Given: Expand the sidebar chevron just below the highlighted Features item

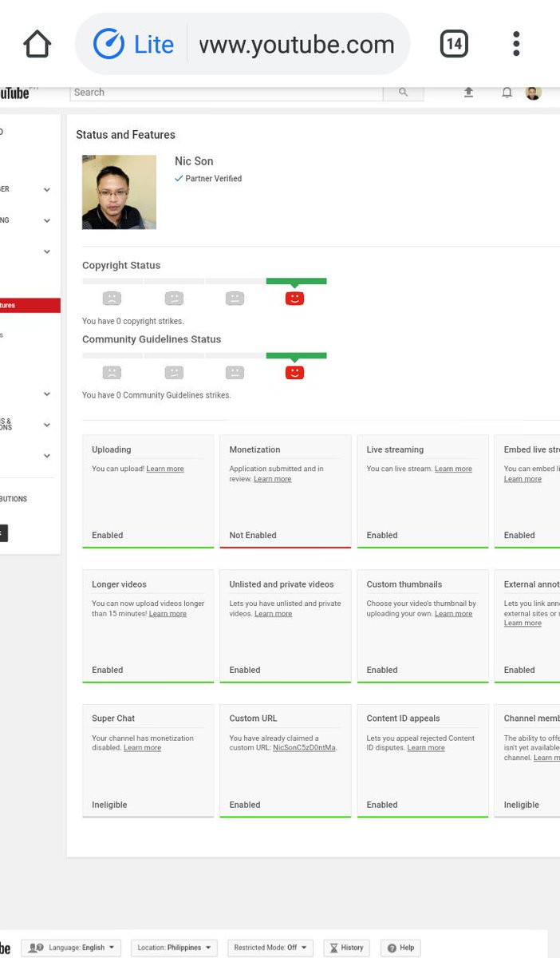Looking at the screenshot, I should pyautogui.click(x=46, y=394).
